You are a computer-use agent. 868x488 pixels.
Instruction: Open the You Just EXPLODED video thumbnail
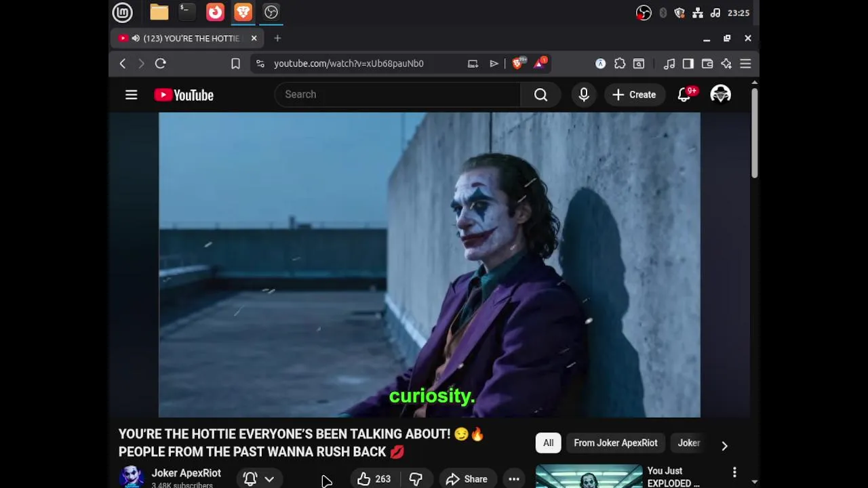coord(589,476)
